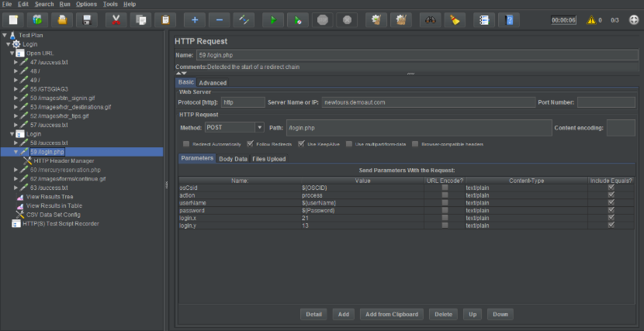644x331 pixels.
Task: Open the Options menu
Action: 86,5
